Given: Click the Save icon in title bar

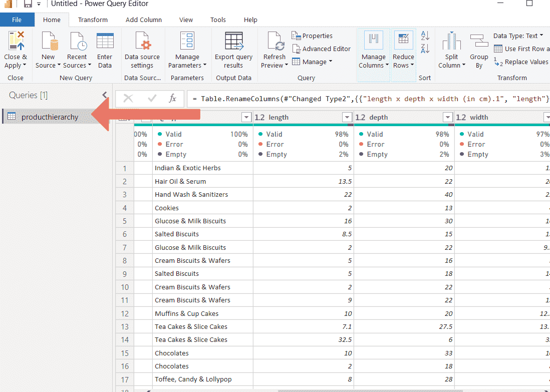Looking at the screenshot, I should coord(28,4).
